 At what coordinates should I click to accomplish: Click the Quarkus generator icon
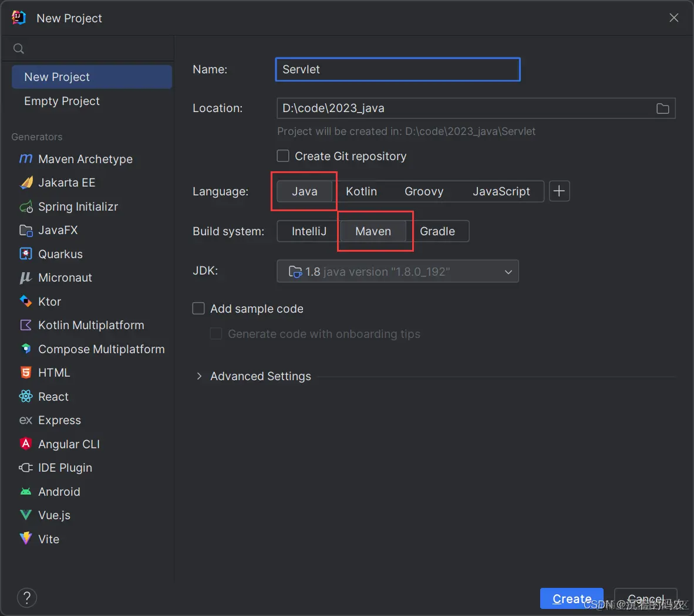pos(26,254)
